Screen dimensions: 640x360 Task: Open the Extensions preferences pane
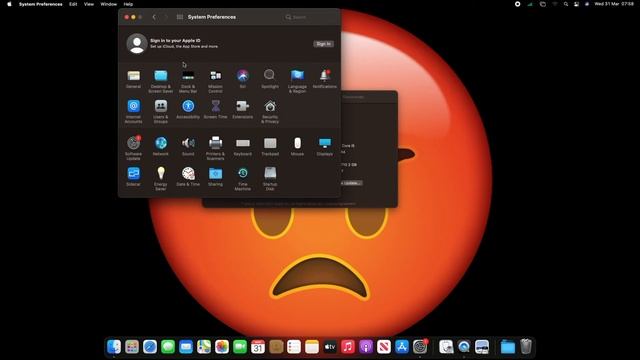pyautogui.click(x=242, y=109)
